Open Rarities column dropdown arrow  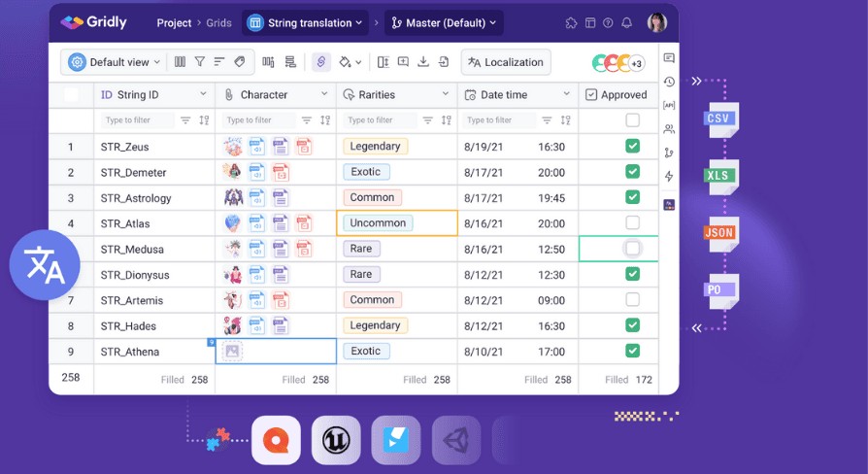click(446, 94)
